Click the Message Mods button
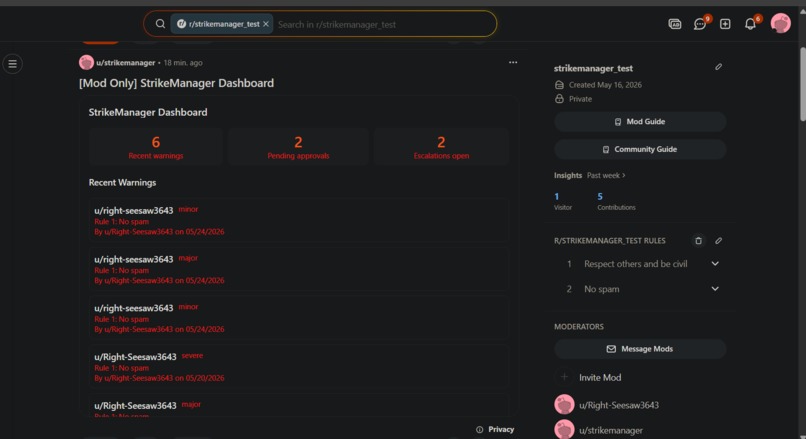806x439 pixels. (640, 349)
